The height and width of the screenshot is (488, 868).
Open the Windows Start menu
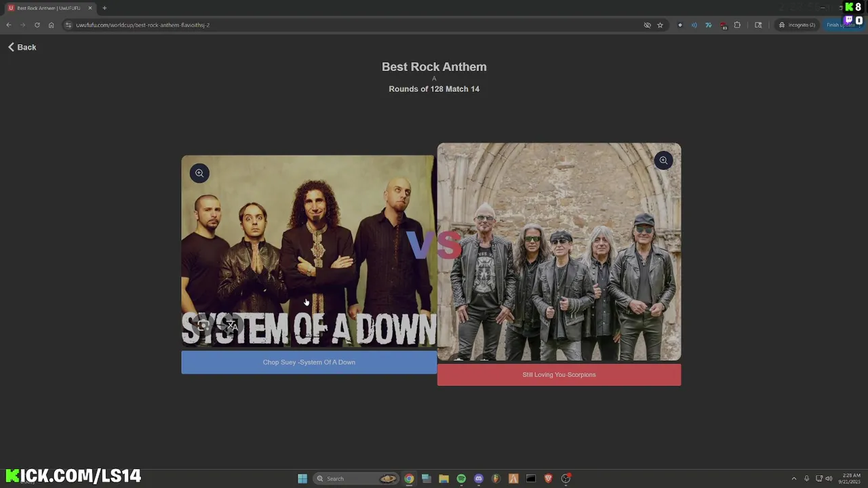pyautogui.click(x=302, y=479)
